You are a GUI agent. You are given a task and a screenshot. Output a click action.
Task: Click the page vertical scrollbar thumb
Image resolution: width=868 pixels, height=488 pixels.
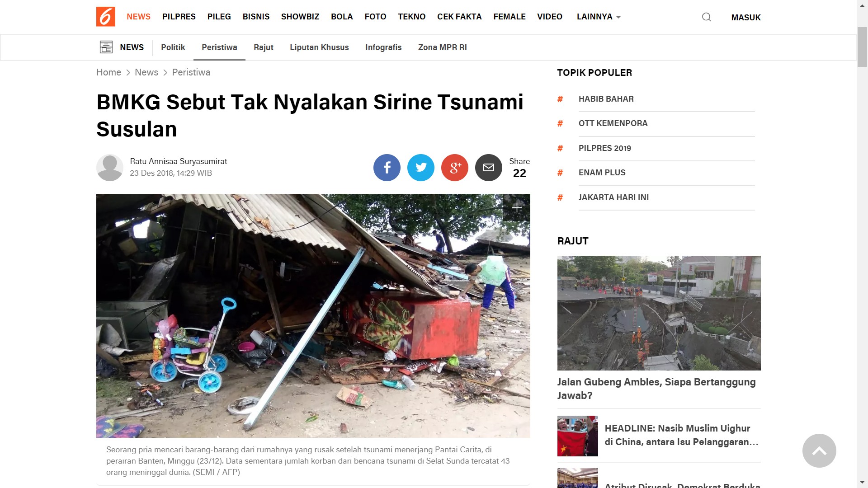862,46
